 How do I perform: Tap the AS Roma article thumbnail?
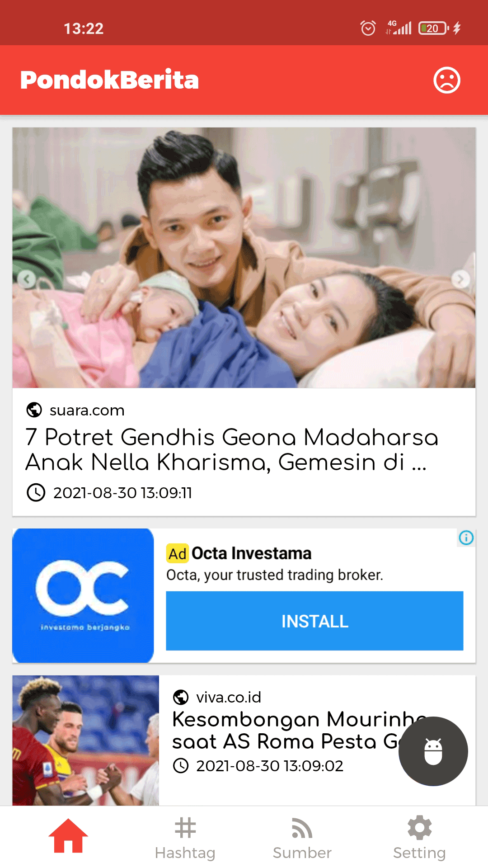pos(86,741)
